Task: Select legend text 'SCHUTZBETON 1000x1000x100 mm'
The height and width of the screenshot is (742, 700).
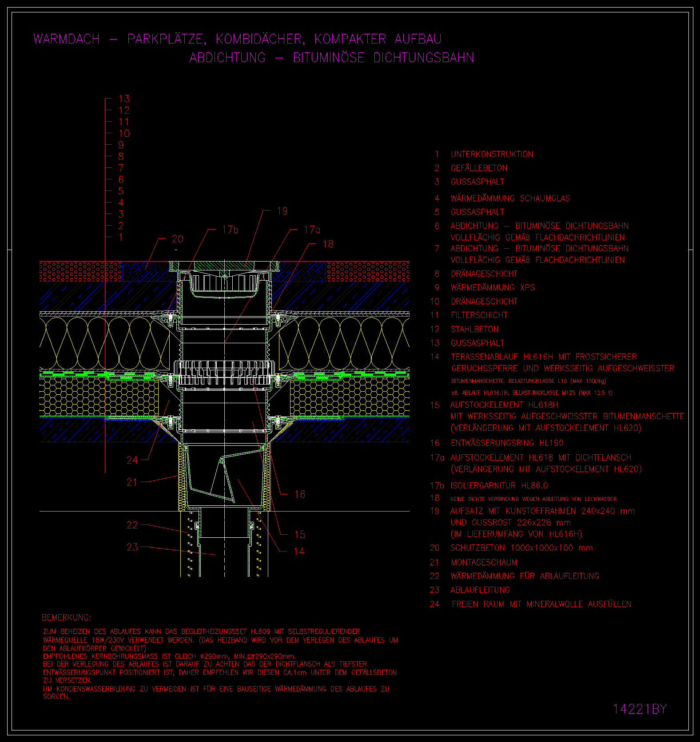Action: click(x=522, y=548)
